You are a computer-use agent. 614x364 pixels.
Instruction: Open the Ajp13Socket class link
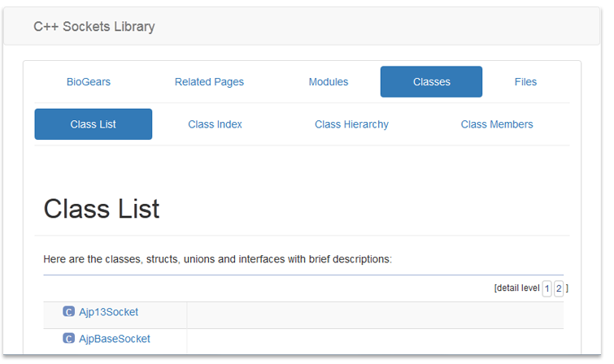(x=108, y=311)
